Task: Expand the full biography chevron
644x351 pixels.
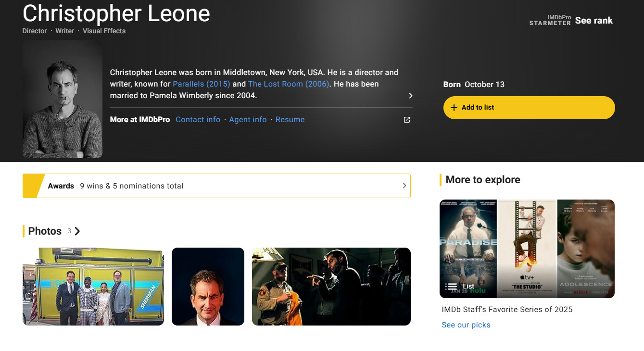Action: click(x=410, y=96)
